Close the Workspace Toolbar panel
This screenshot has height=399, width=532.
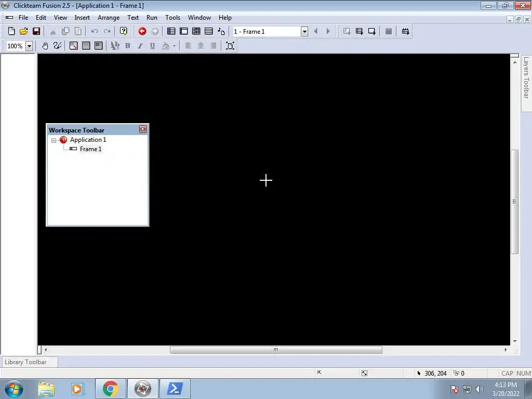pos(143,129)
